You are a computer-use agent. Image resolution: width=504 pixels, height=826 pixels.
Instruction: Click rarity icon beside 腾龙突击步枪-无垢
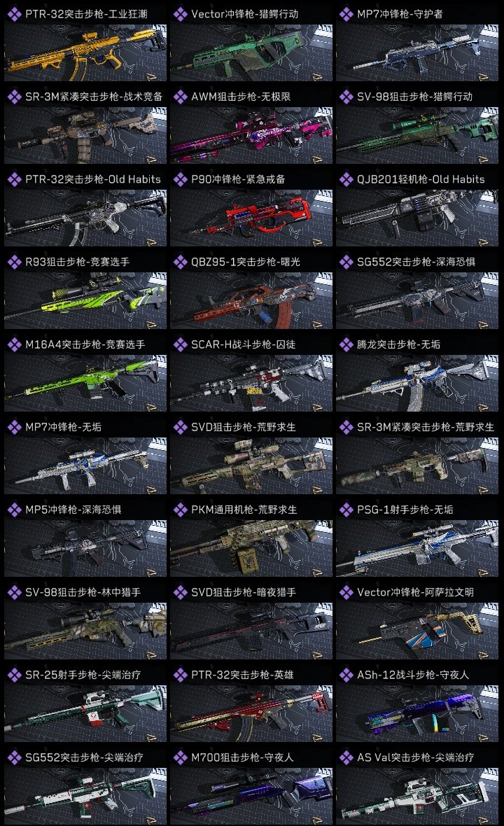pos(346,344)
